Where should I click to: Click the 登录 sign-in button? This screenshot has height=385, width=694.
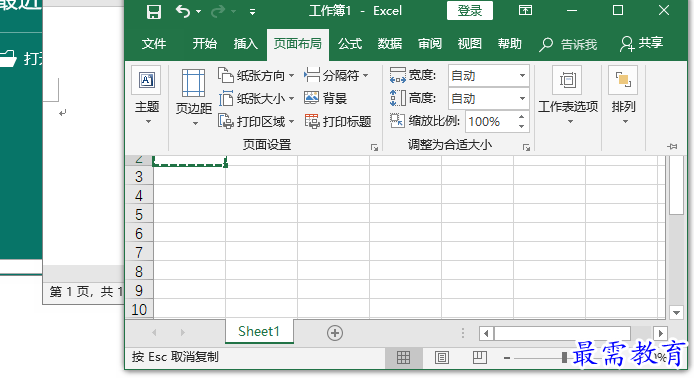point(470,11)
